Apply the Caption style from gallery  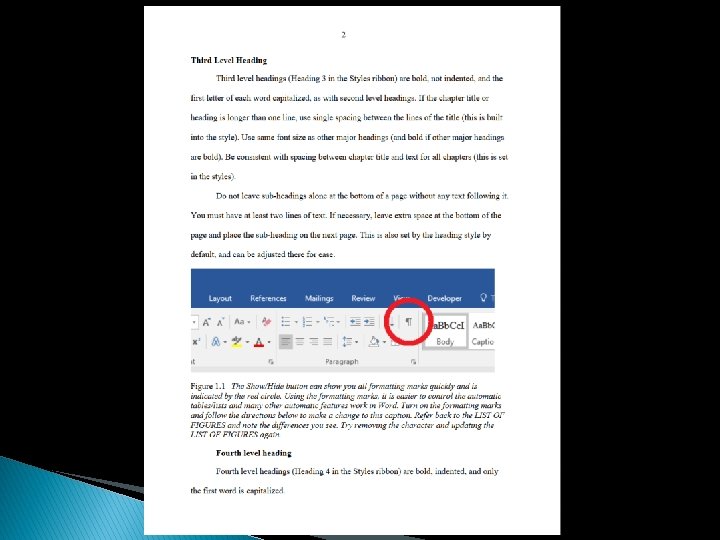[482, 332]
